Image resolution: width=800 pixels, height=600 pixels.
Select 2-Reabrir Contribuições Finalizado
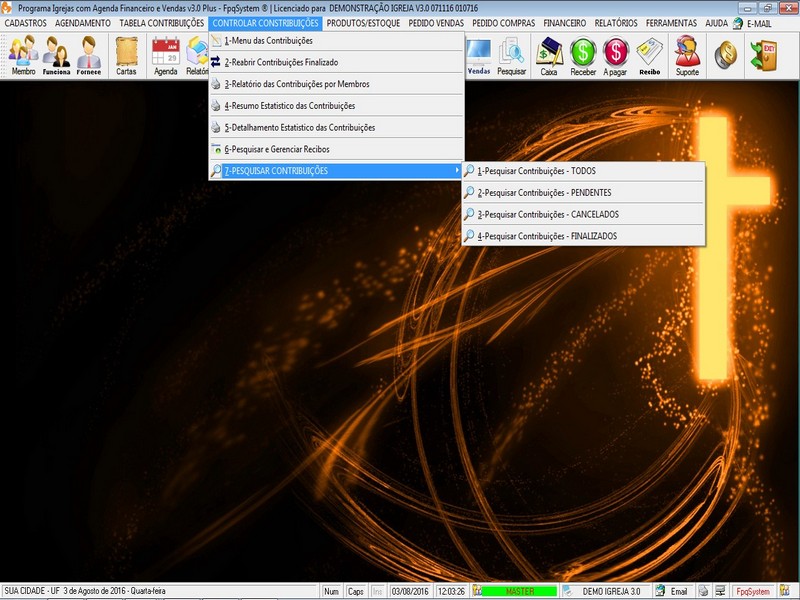click(x=337, y=62)
